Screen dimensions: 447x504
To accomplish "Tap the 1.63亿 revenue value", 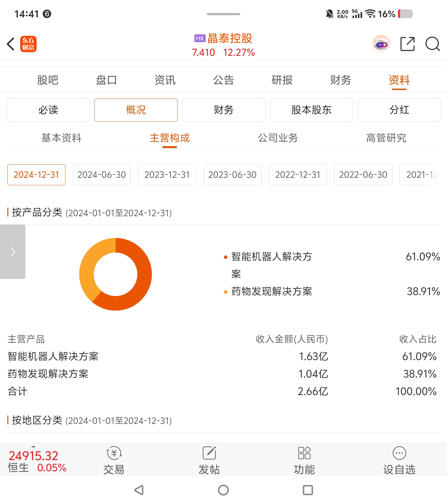I will tap(313, 356).
